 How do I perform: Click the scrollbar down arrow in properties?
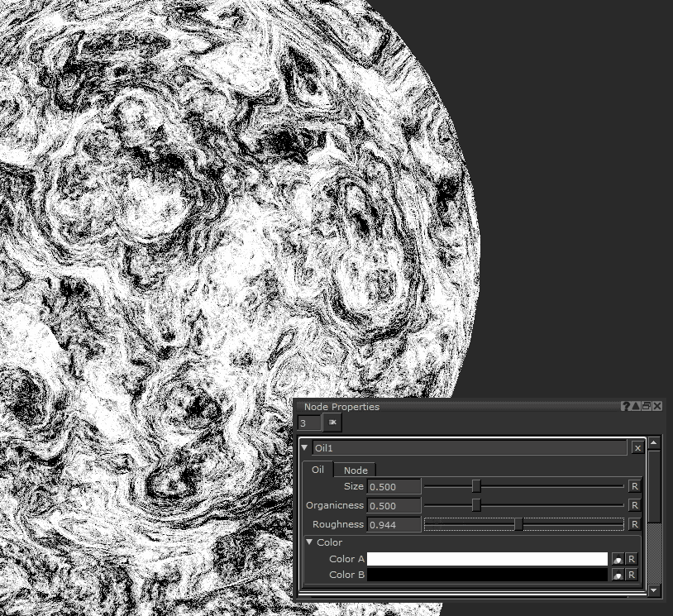coord(655,590)
